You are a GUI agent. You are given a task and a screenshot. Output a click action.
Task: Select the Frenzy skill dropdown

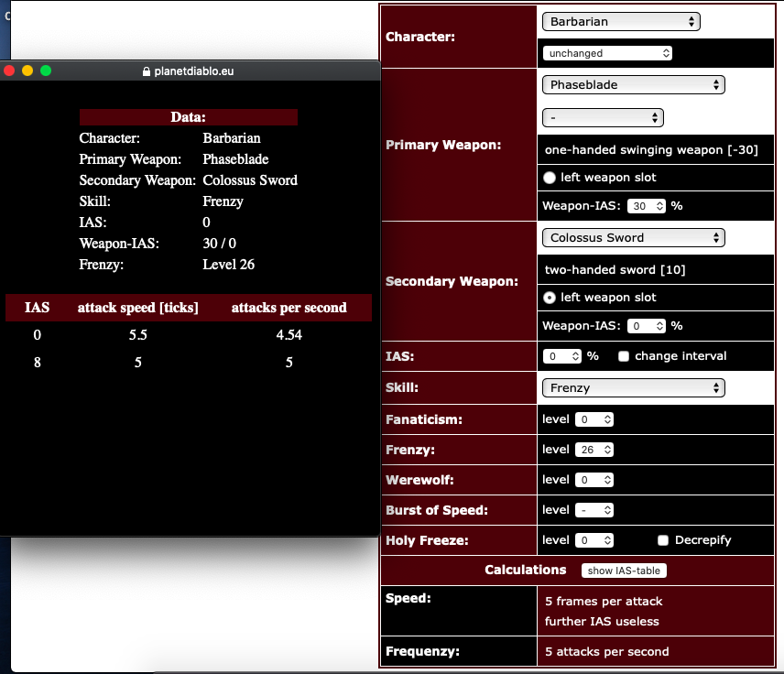633,387
